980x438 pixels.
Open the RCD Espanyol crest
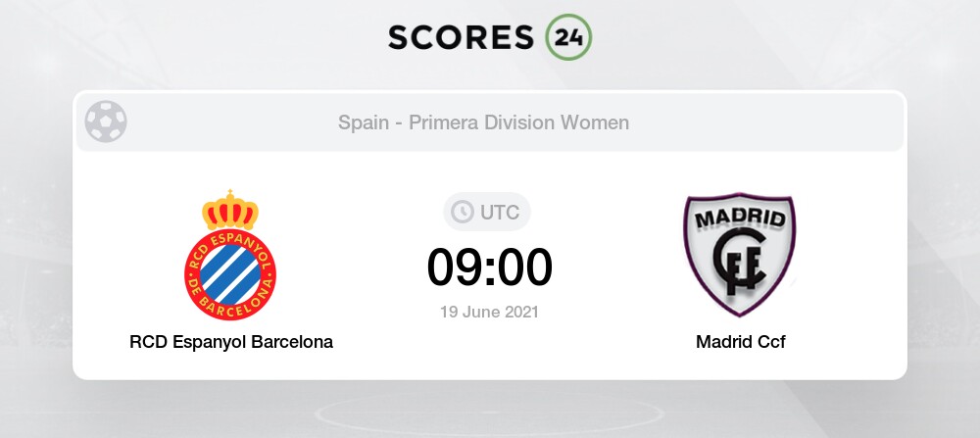coord(230,255)
